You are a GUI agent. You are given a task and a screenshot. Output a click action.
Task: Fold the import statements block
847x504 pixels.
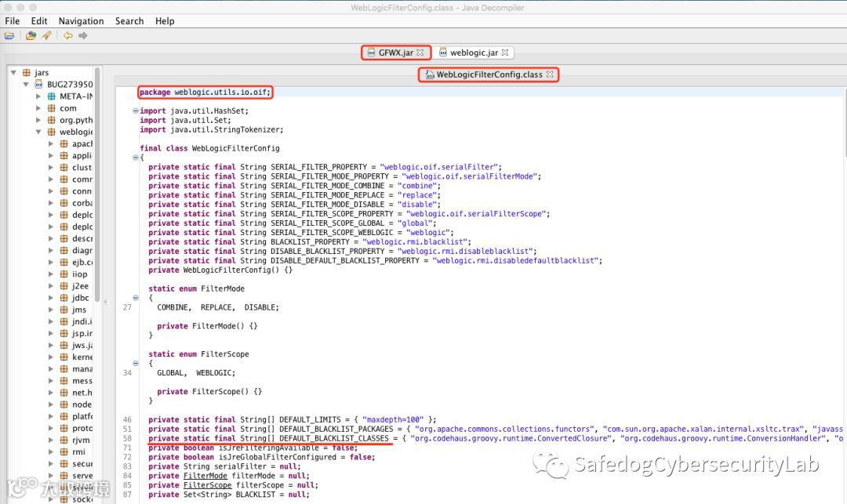tap(136, 111)
